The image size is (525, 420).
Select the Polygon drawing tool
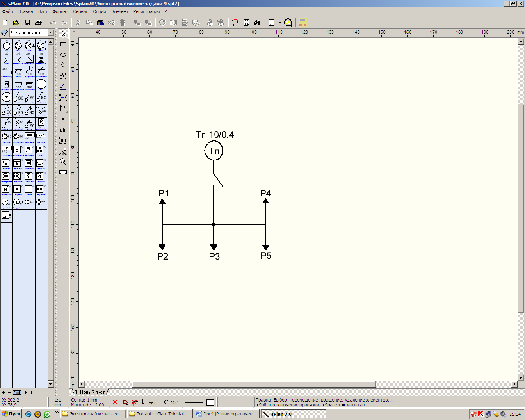click(63, 76)
